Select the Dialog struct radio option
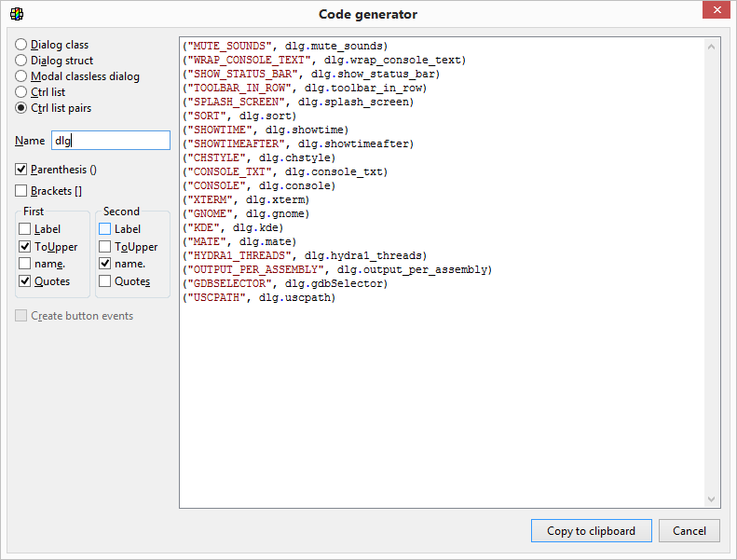 tap(21, 61)
